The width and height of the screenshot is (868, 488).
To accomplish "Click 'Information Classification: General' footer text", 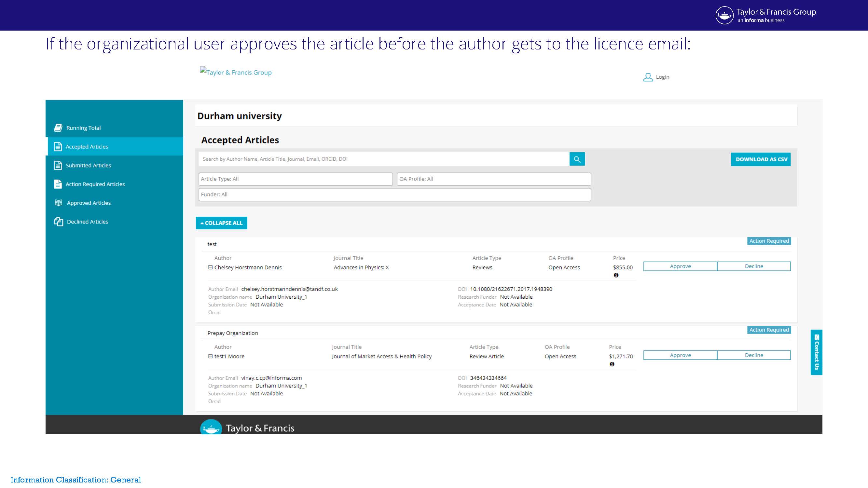I will 76,480.
